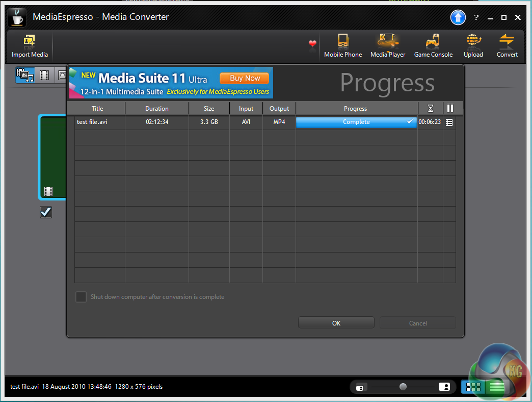Click the thumbnail size slider handle
Image resolution: width=532 pixels, height=402 pixels.
coord(403,387)
